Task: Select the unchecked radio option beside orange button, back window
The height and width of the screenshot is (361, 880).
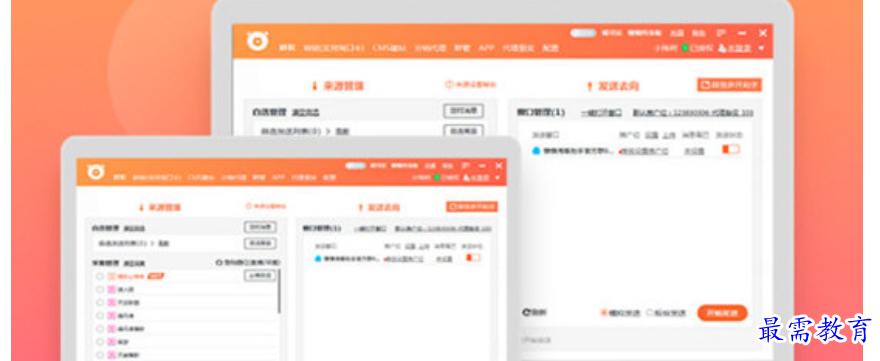Action: (x=650, y=313)
